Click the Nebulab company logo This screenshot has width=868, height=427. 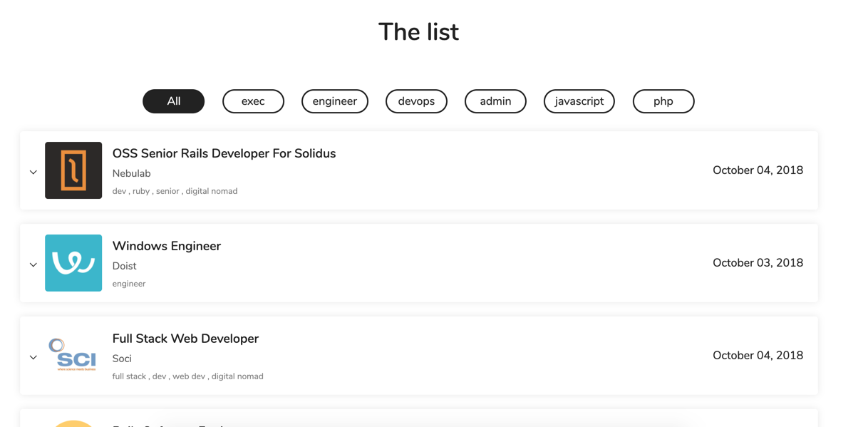[73, 170]
